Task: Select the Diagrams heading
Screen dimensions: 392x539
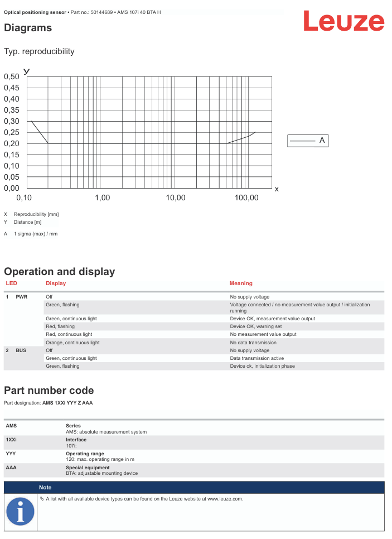Action: [28, 28]
